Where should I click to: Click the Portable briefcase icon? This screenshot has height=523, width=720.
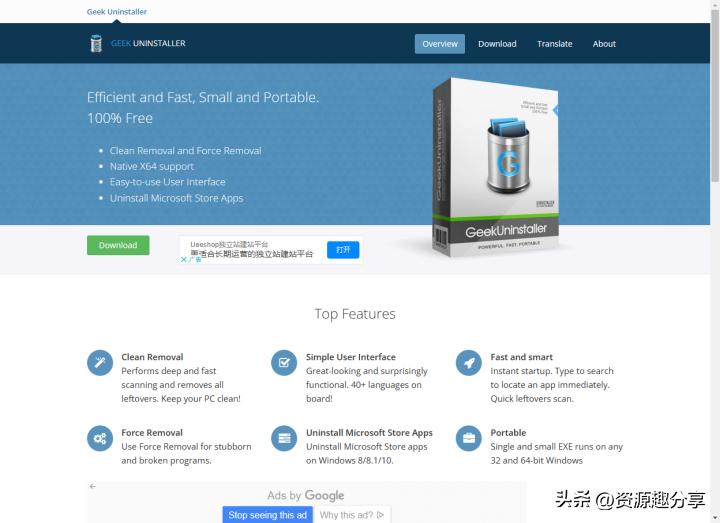469,439
